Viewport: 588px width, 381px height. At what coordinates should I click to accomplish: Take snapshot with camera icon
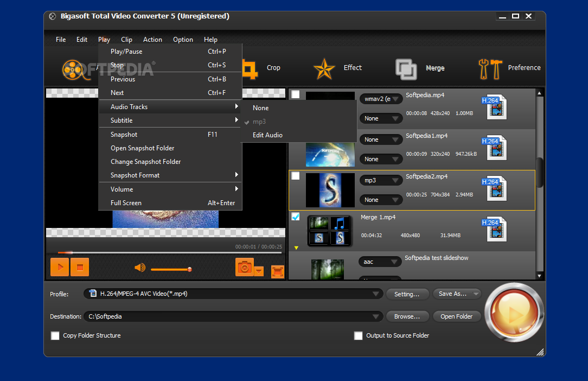(245, 267)
